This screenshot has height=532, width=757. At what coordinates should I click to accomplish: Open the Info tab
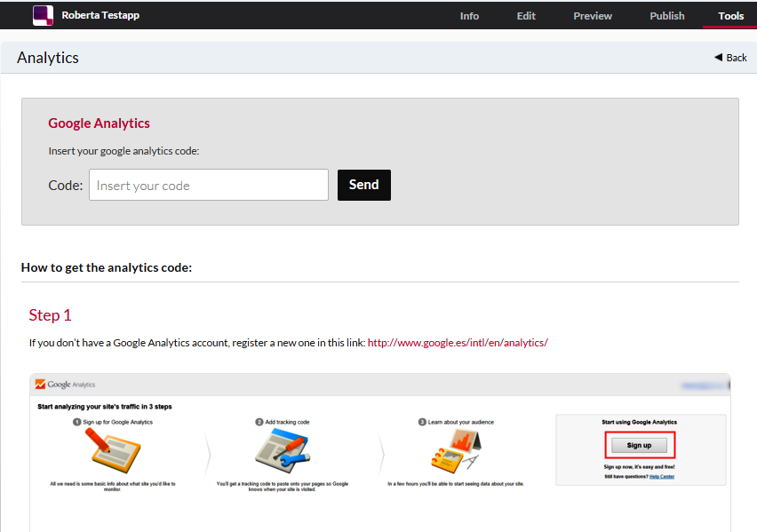click(x=469, y=16)
